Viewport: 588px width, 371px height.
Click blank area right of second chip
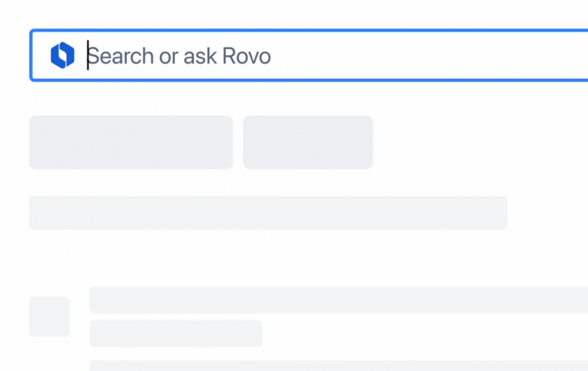point(480,142)
